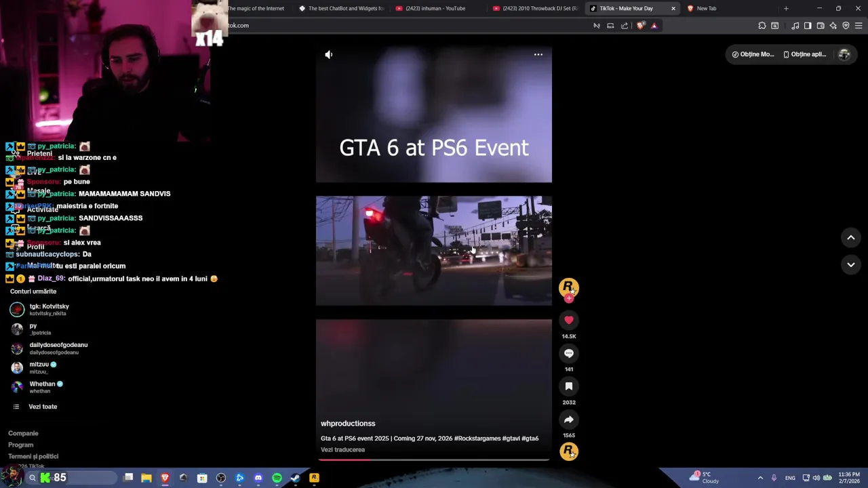This screenshot has width=868, height=488.
Task: Open the browser hamburger menu
Action: click(x=859, y=26)
